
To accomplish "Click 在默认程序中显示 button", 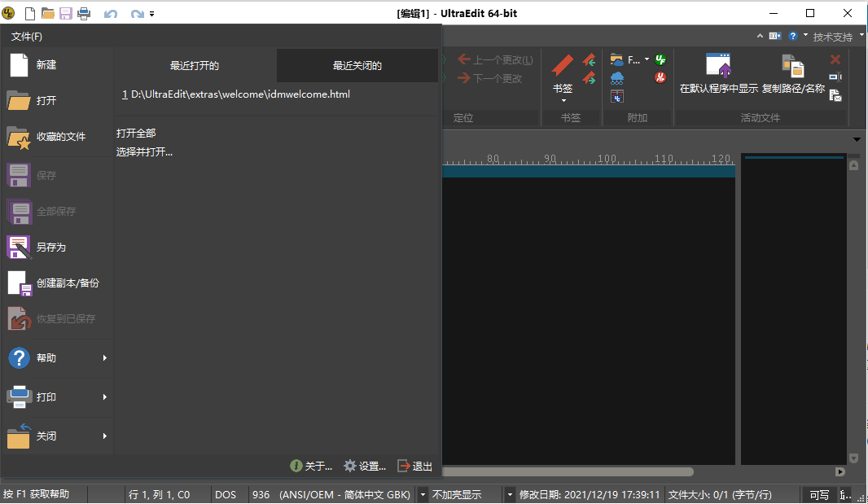I will 718,73.
